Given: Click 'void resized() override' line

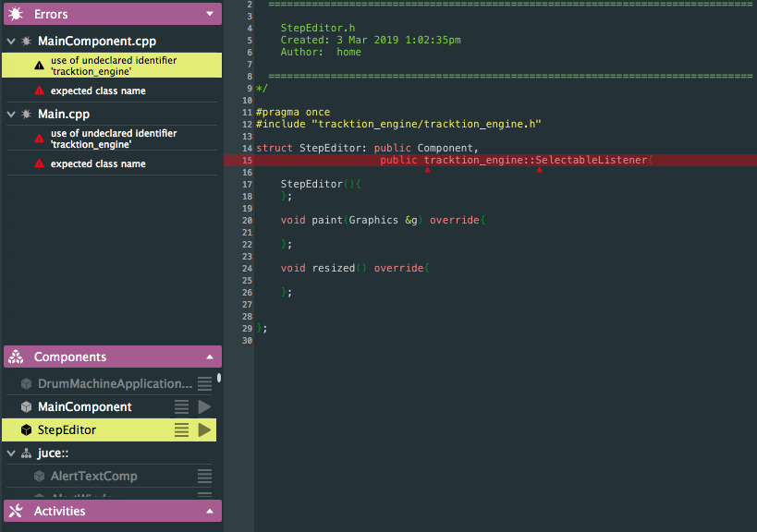Looking at the screenshot, I should (355, 268).
